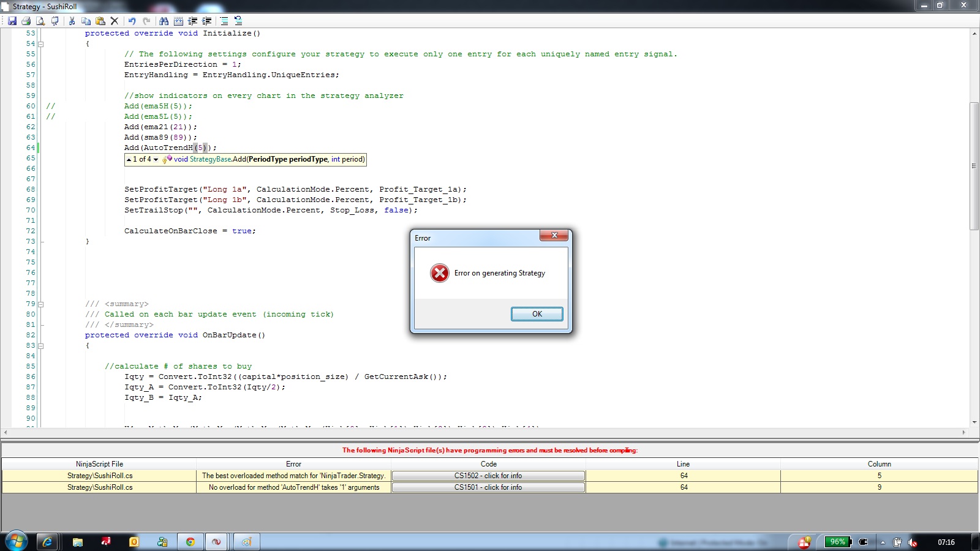Uncomment selected lines icon
Image resolution: width=980 pixels, height=551 pixels.
pyautogui.click(x=238, y=21)
